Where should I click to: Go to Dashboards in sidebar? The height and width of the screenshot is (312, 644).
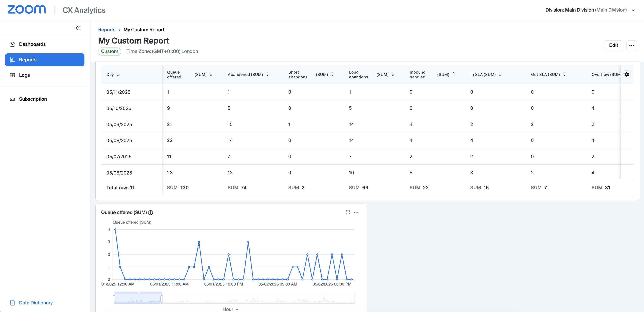pyautogui.click(x=32, y=44)
